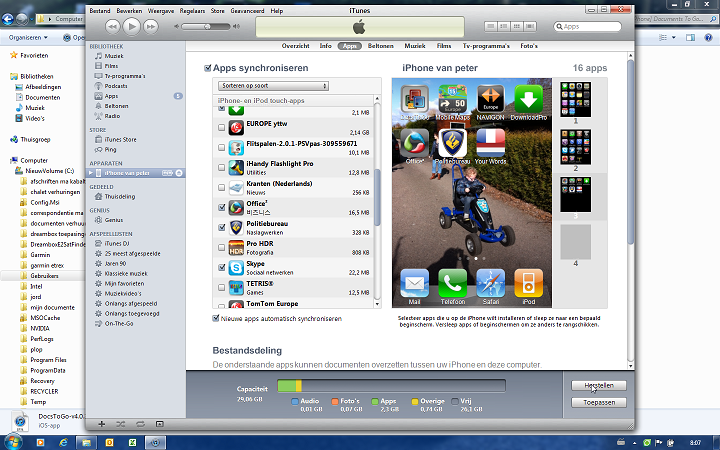Adjust the iTunes volume slider

pos(206,27)
